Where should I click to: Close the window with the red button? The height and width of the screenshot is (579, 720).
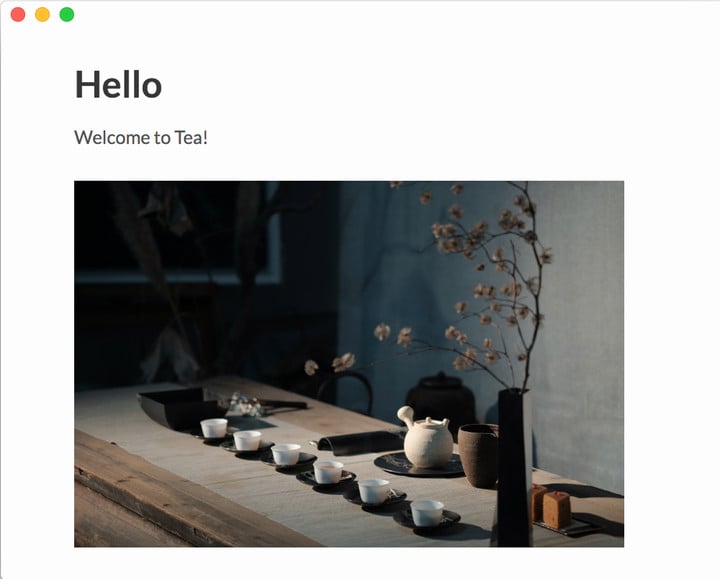coord(18,14)
